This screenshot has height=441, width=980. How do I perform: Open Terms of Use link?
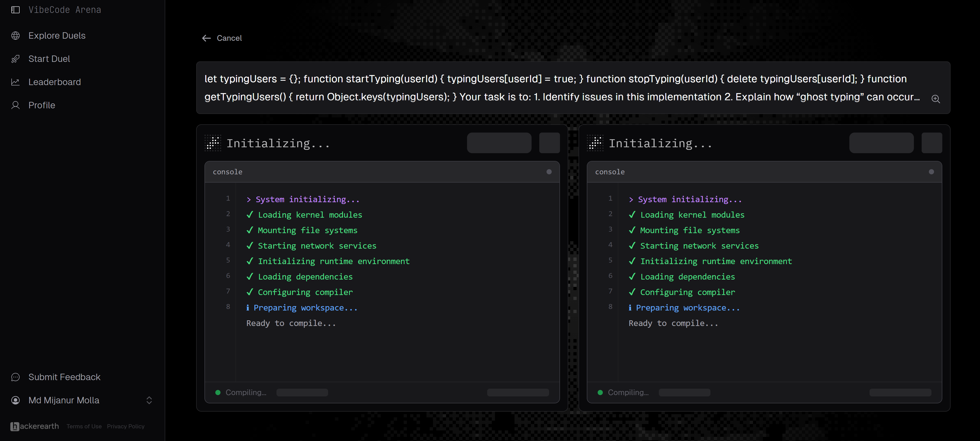(x=84, y=427)
